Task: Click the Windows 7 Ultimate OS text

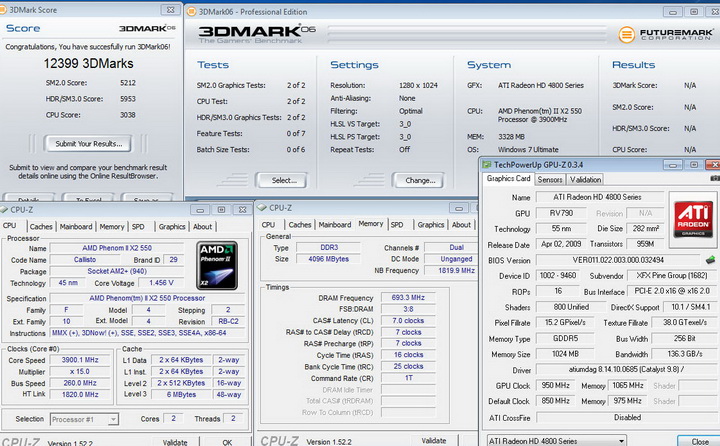Action: [x=528, y=149]
